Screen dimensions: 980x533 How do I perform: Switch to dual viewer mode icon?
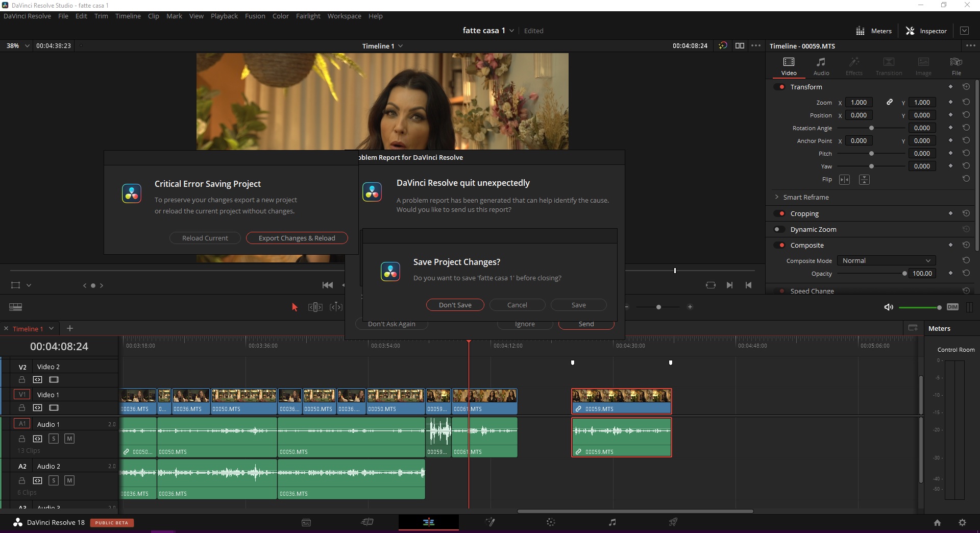(740, 45)
